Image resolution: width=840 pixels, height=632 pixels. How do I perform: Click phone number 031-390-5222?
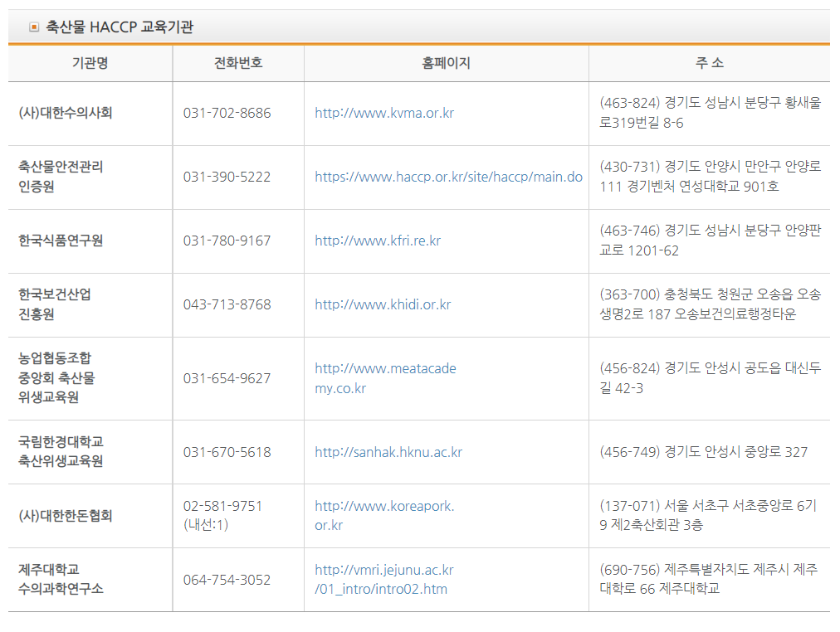[227, 177]
